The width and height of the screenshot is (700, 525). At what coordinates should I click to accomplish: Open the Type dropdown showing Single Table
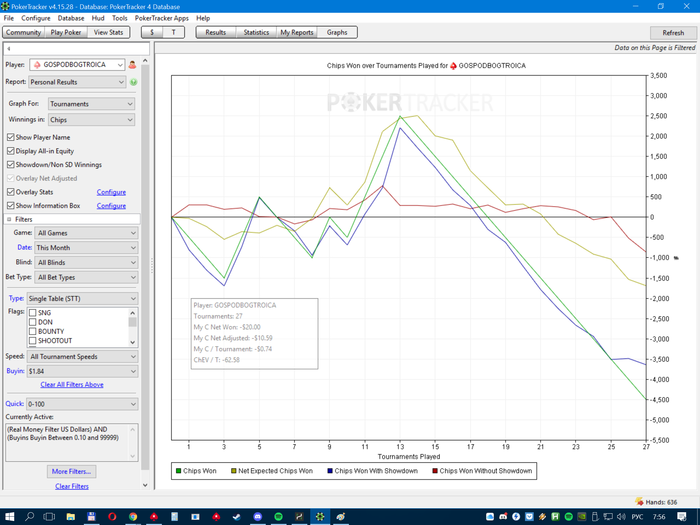[82, 299]
